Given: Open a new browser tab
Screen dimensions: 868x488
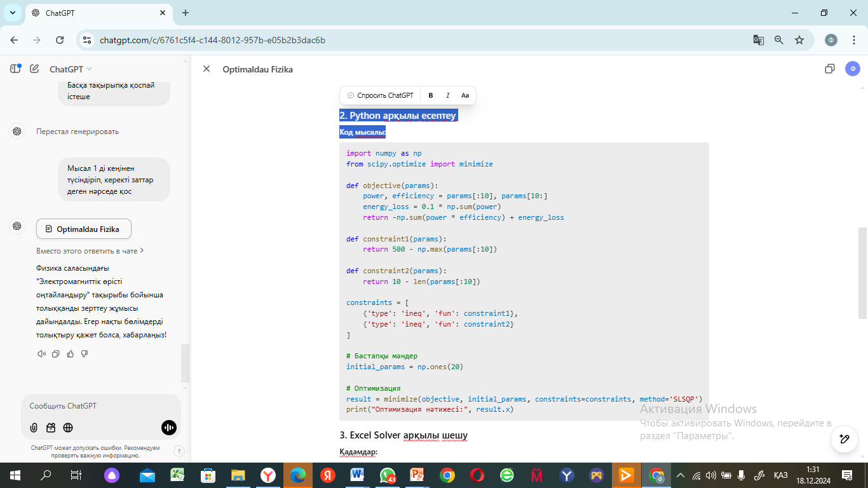Looking at the screenshot, I should pos(186,13).
